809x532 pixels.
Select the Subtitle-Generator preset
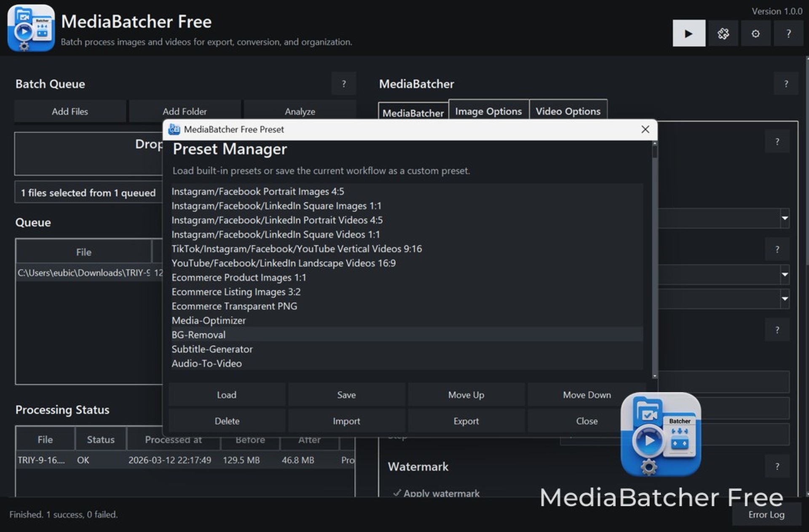coord(212,349)
